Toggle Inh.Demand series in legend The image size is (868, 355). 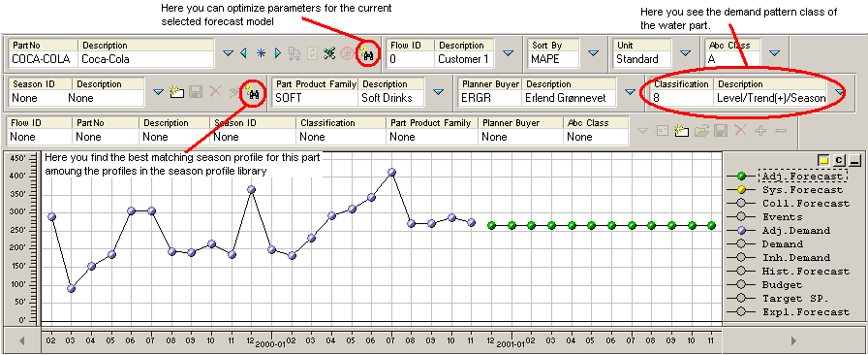click(x=778, y=257)
